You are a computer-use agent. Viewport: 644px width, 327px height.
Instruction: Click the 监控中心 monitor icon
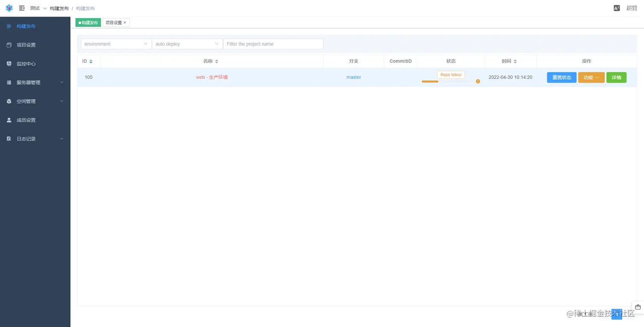click(x=9, y=63)
